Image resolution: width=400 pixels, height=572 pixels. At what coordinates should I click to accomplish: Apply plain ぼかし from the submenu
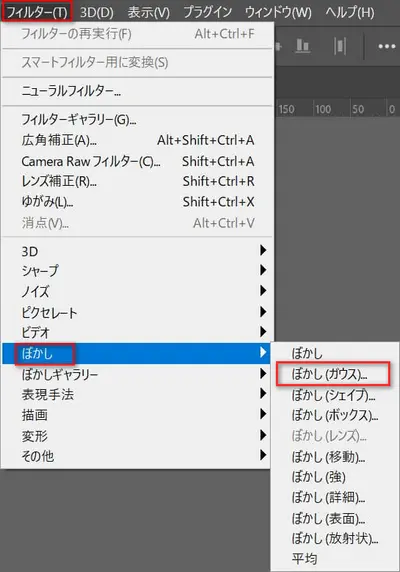pos(335,353)
